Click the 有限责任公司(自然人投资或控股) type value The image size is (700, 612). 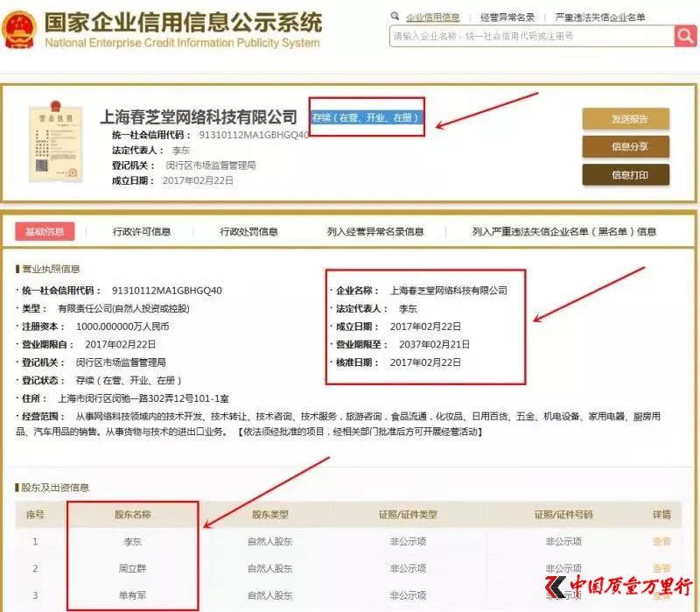123,308
